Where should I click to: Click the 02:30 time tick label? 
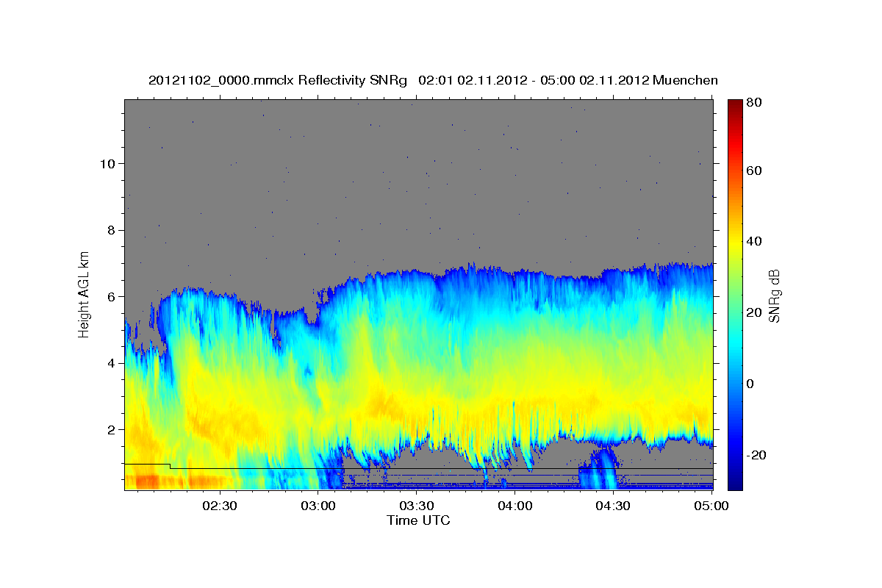tap(220, 506)
